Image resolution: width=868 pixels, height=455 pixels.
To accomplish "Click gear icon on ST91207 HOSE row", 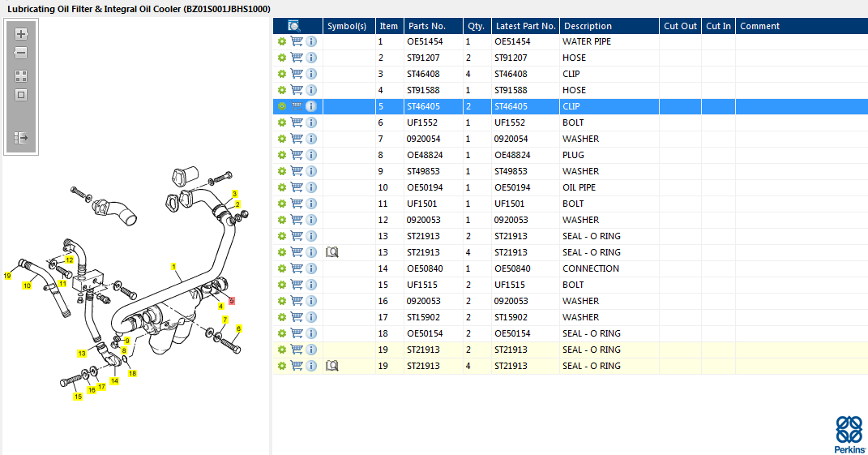I will tap(282, 58).
